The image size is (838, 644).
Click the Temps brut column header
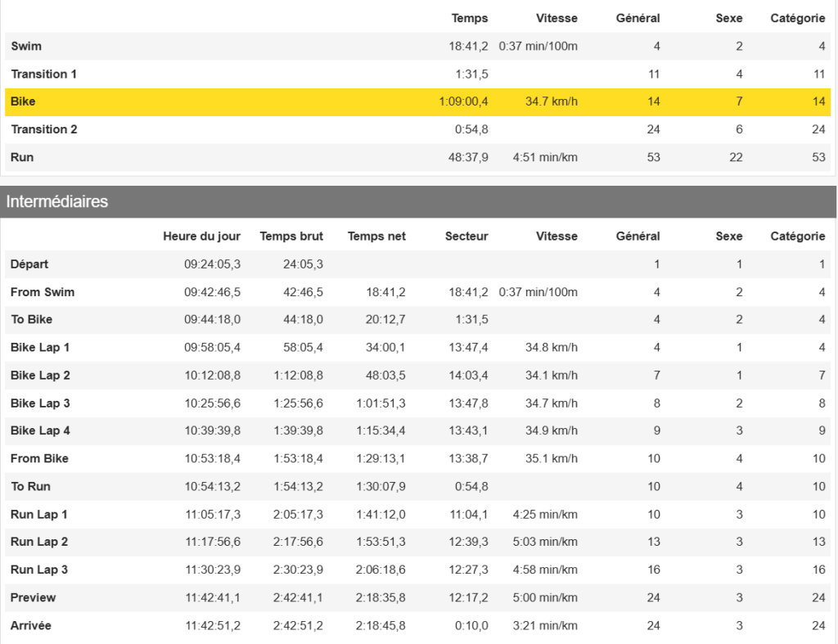tap(291, 236)
